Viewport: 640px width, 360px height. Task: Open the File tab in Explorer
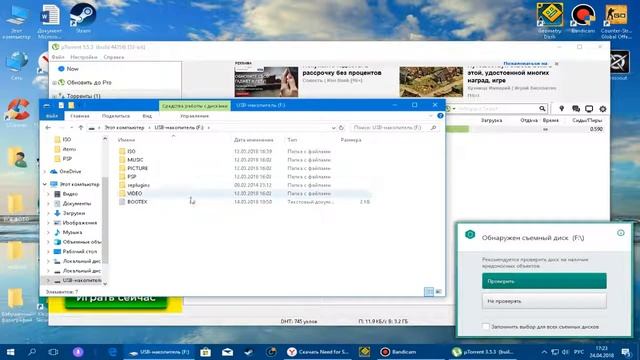point(52,116)
